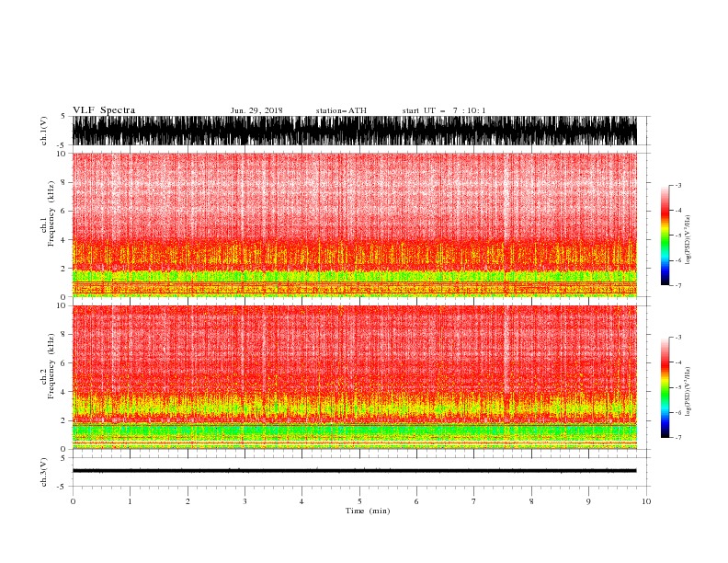This screenshot has width=728, height=563.
Task: Click the ch.2 spectrogram color bar
Action: [x=665, y=387]
